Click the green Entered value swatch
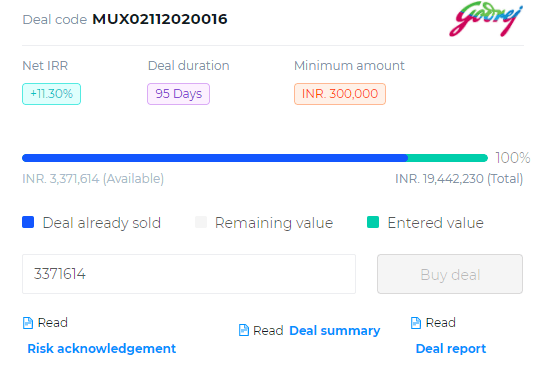 click(x=373, y=222)
